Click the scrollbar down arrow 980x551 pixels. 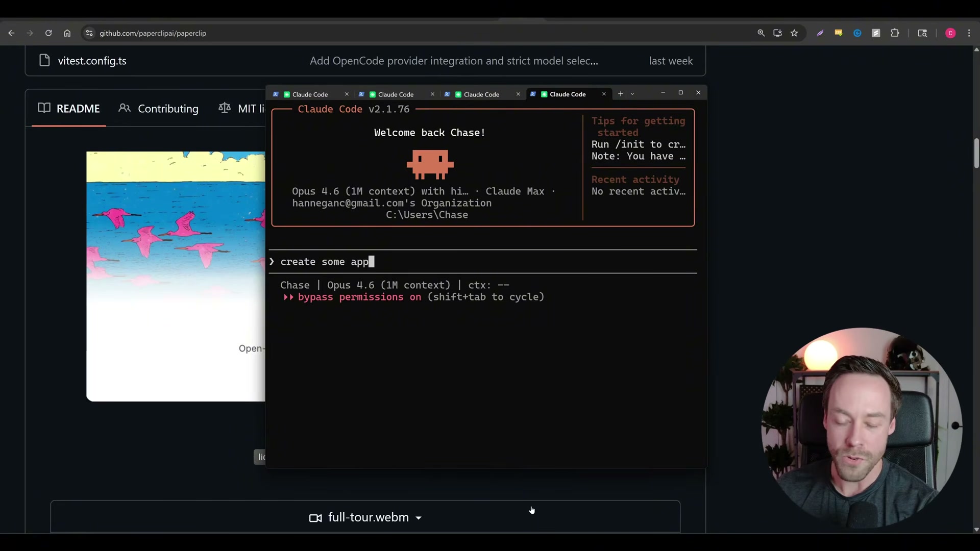pos(976,530)
